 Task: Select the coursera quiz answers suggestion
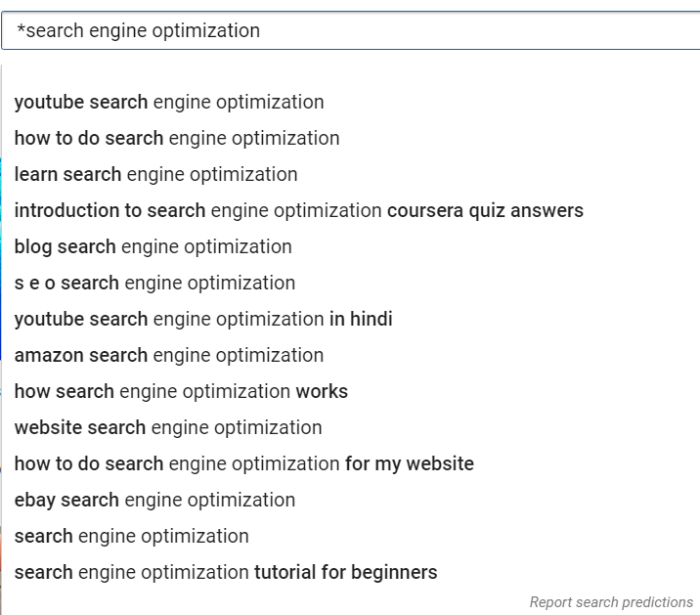click(298, 211)
